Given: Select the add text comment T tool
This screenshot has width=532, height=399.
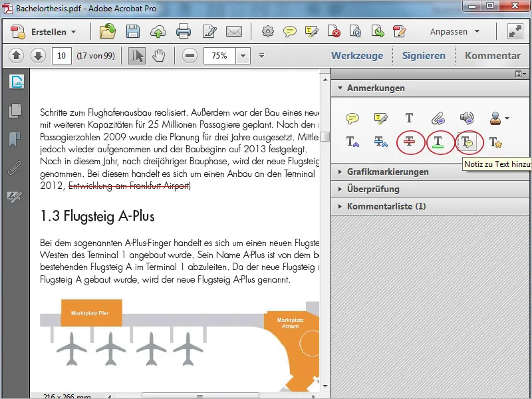Looking at the screenshot, I should point(409,118).
